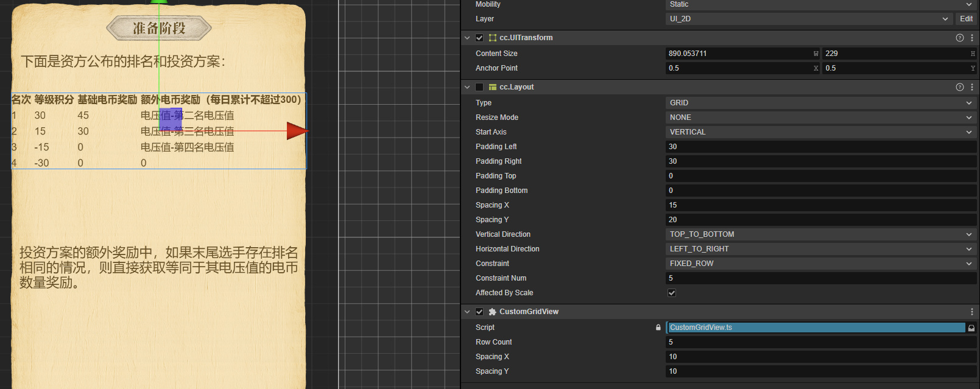Toggle the CustomGridView enabled checkbox

tap(479, 312)
